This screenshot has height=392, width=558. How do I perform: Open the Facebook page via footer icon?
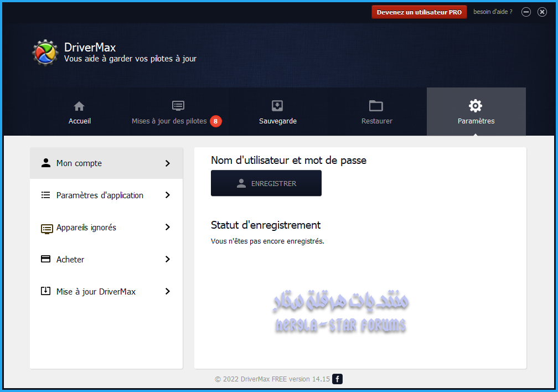[x=337, y=379]
